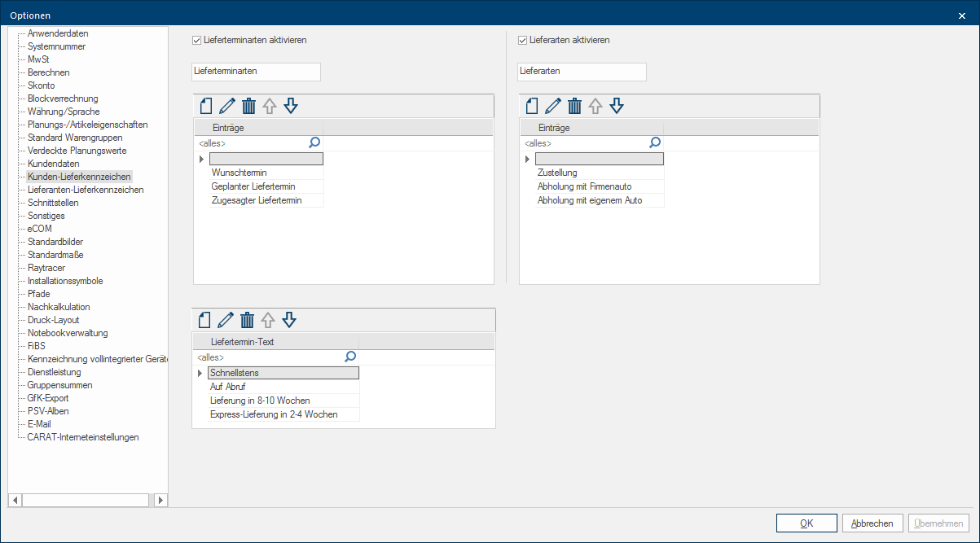Move entry down in Lieferarten list
980x543 pixels.
coord(617,106)
